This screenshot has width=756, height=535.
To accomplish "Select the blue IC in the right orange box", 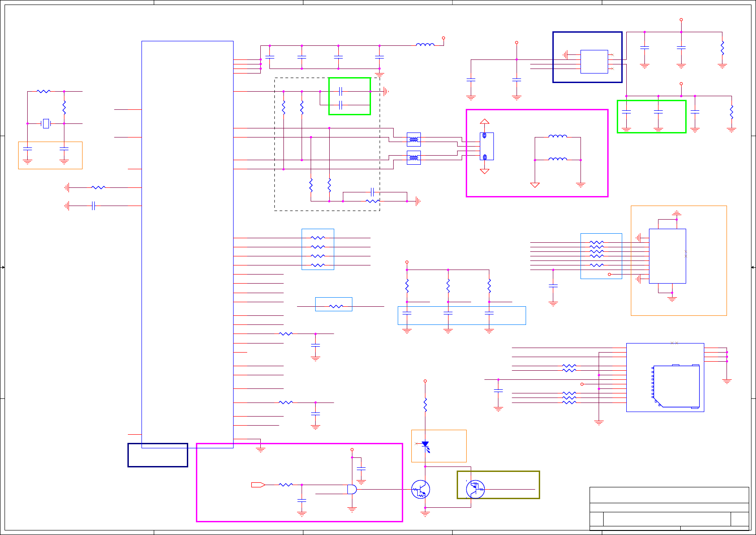I will (x=668, y=256).
